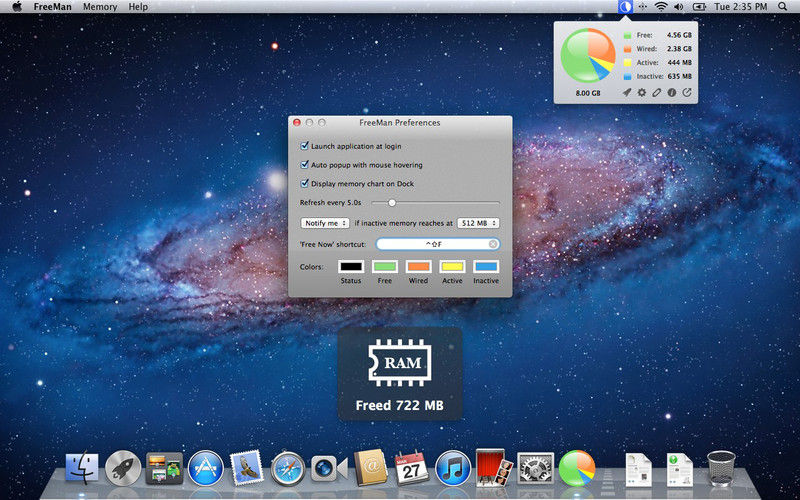800x500 pixels.
Task: Click FreeMan pie chart icon in Dock
Action: point(577,468)
